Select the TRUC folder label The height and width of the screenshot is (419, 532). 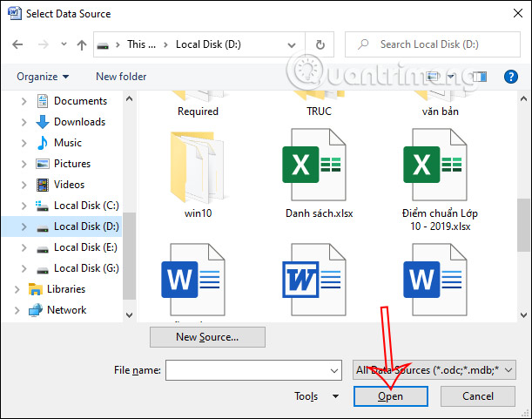click(x=319, y=112)
